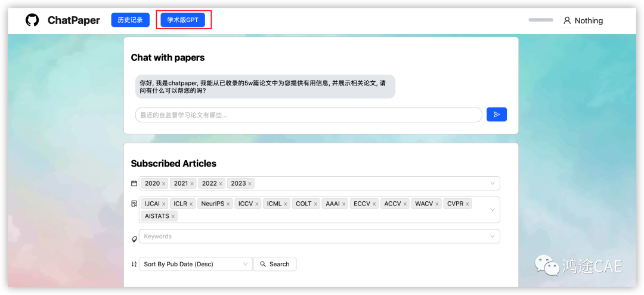Remove the ICML conference tag
The height and width of the screenshot is (295, 644).
pyautogui.click(x=286, y=204)
